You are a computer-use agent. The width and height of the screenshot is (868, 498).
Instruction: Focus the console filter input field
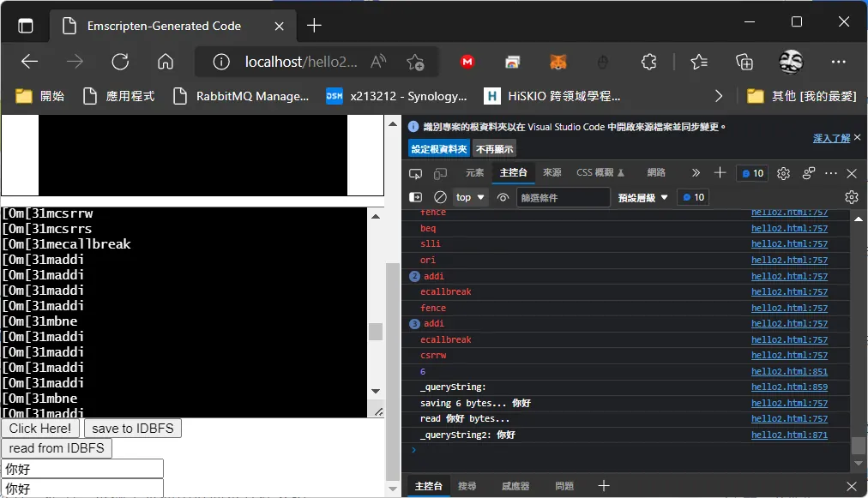(563, 197)
